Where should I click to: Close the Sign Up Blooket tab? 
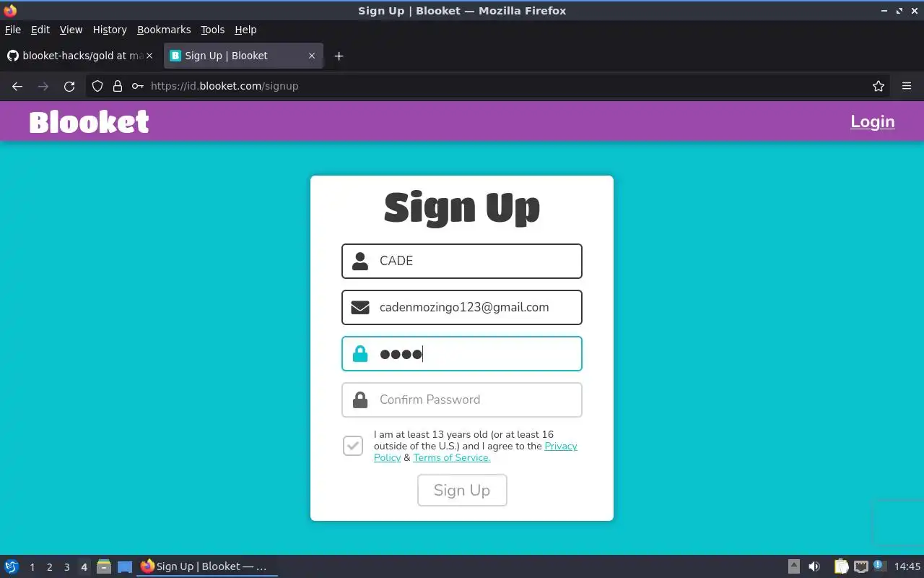pos(312,56)
